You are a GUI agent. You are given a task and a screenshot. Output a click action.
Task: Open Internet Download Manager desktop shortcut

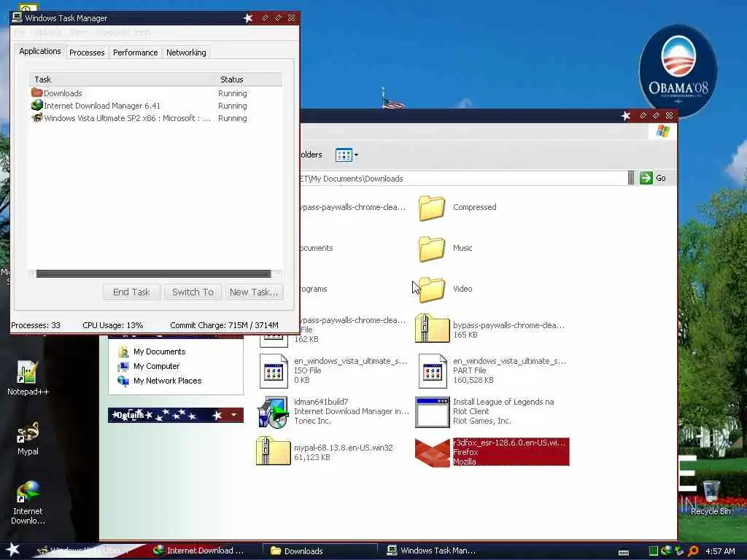click(28, 503)
